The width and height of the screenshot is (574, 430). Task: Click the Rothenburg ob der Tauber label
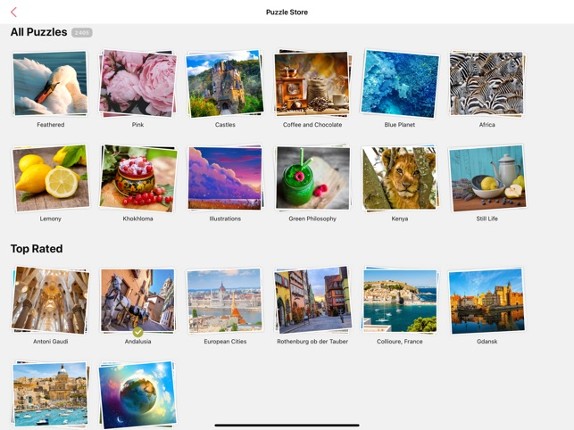312,341
